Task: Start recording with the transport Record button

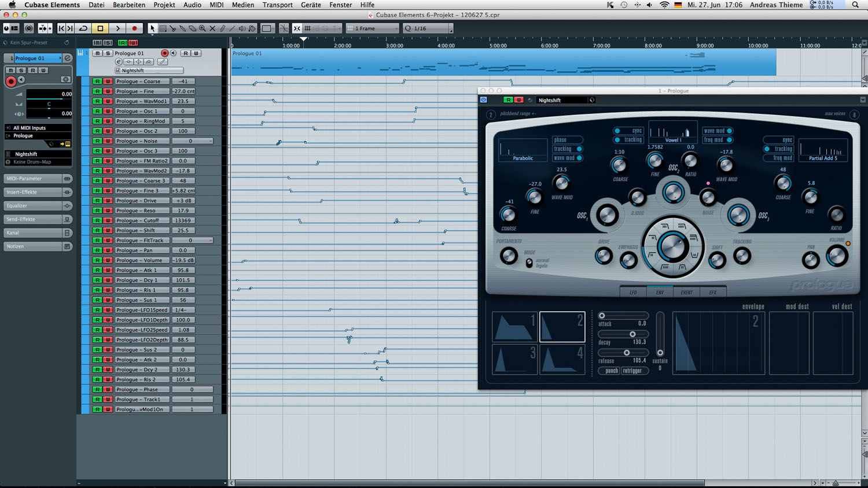Action: pos(134,28)
